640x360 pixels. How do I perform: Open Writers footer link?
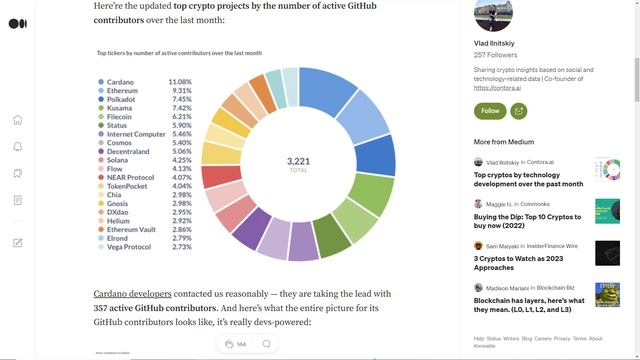(511, 339)
